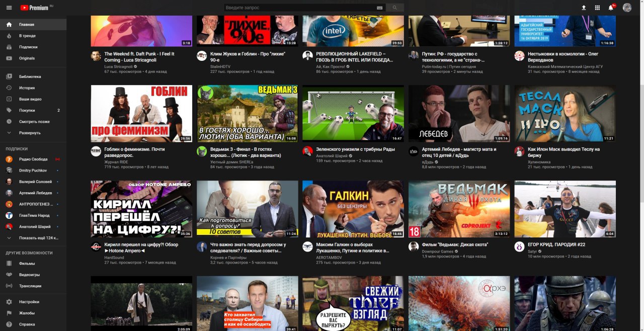
Task: Open Галкин без цензуры thumbnail
Action: [353, 209]
